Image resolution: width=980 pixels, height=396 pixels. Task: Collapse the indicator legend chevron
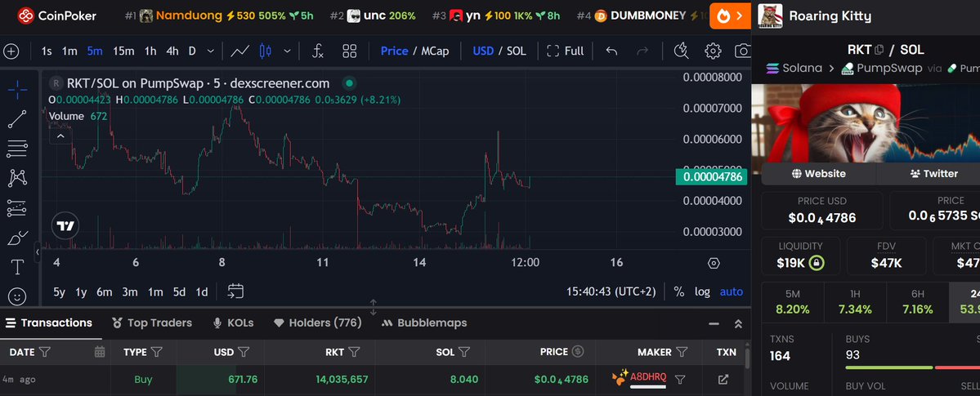click(x=60, y=136)
